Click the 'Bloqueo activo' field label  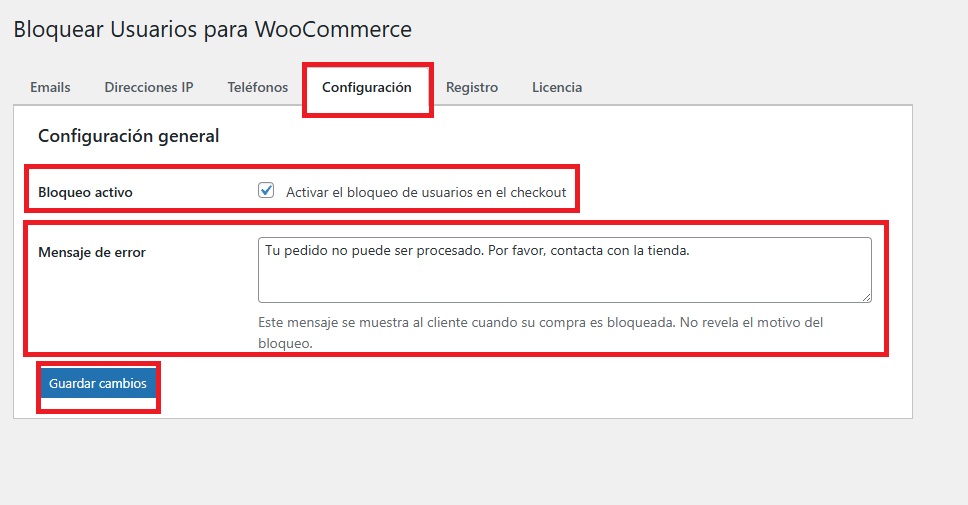[x=85, y=192]
